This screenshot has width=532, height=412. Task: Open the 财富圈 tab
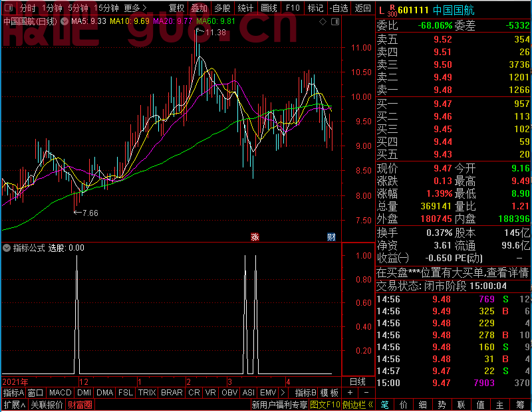(80, 405)
